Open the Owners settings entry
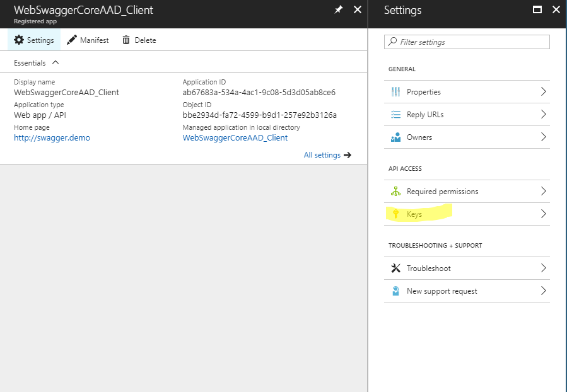Viewport: 567px width, 392px height. [x=467, y=137]
